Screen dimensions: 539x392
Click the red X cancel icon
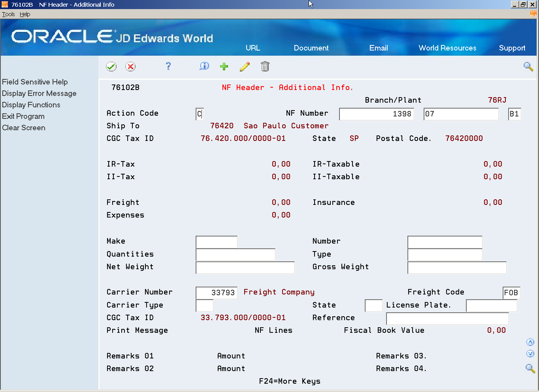click(x=130, y=67)
